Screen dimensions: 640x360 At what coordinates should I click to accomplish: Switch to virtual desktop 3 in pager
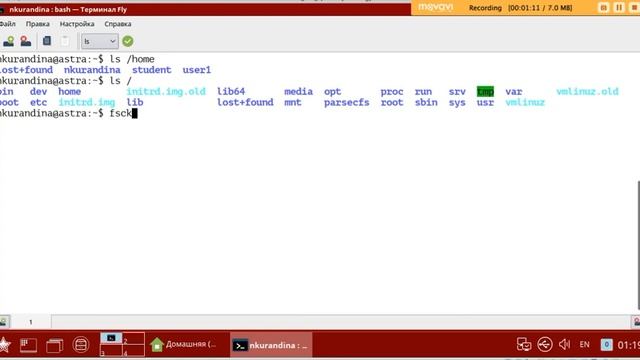pos(111,350)
